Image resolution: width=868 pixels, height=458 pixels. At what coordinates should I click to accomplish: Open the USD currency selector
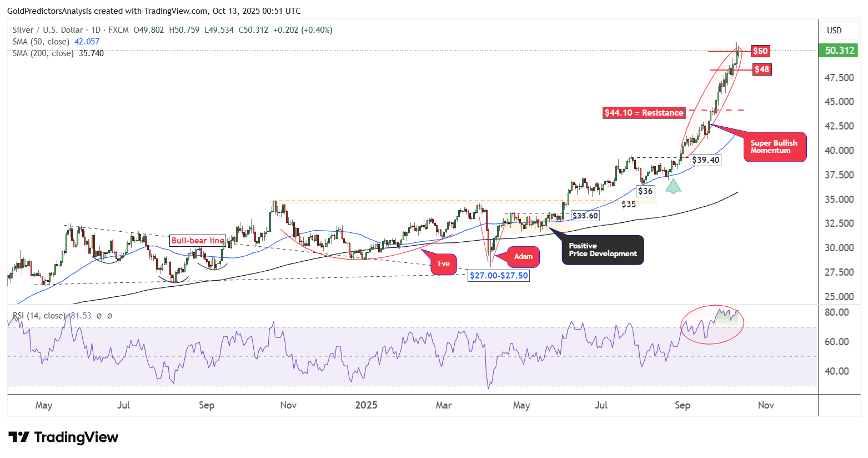coord(834,31)
